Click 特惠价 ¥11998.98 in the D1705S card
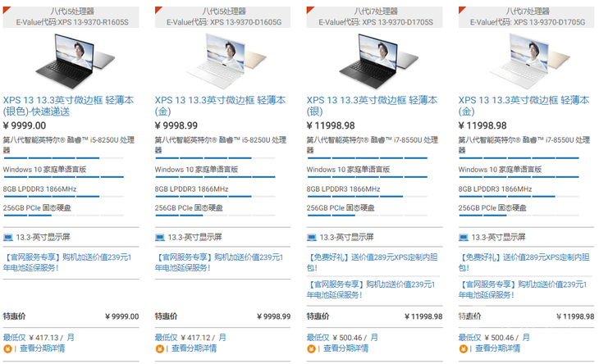Screen dimensions: 599x364 click(374, 316)
